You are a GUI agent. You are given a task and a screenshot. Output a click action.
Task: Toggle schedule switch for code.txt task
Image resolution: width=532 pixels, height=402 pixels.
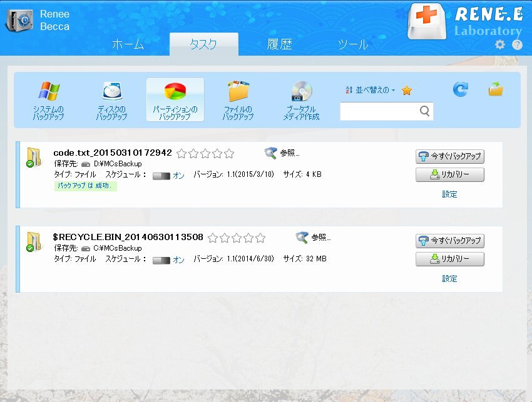pos(161,176)
